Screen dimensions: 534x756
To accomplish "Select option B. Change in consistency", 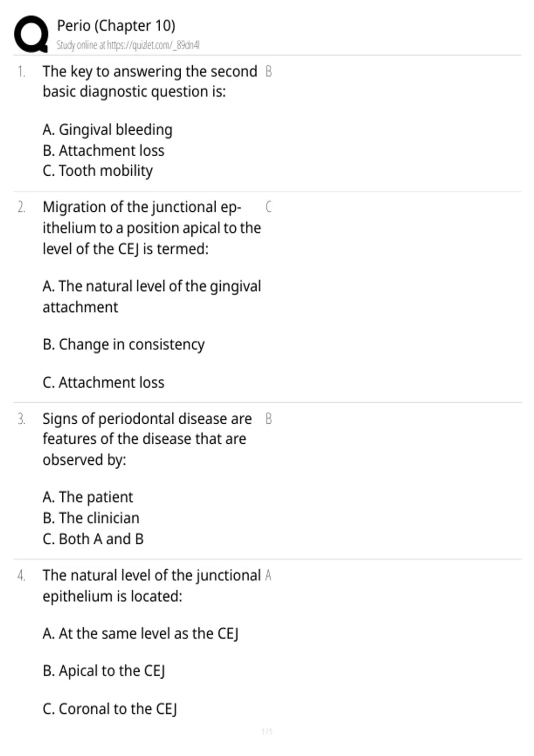I will click(x=124, y=345).
